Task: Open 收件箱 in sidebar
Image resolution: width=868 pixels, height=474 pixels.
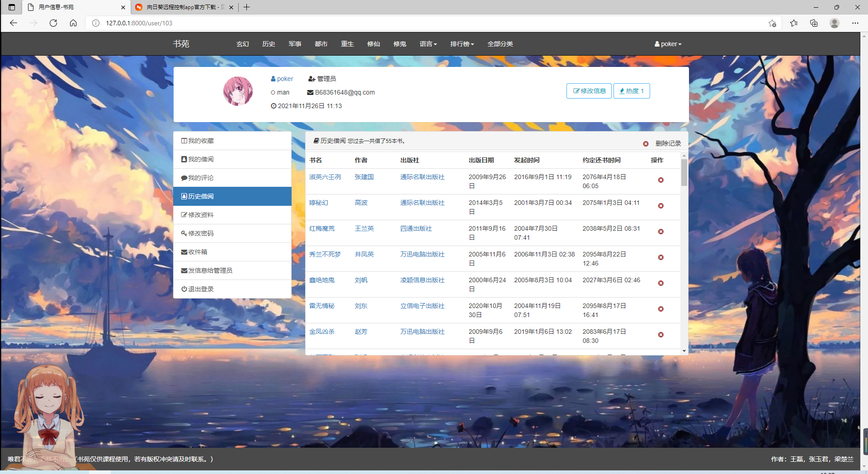Action: point(232,252)
